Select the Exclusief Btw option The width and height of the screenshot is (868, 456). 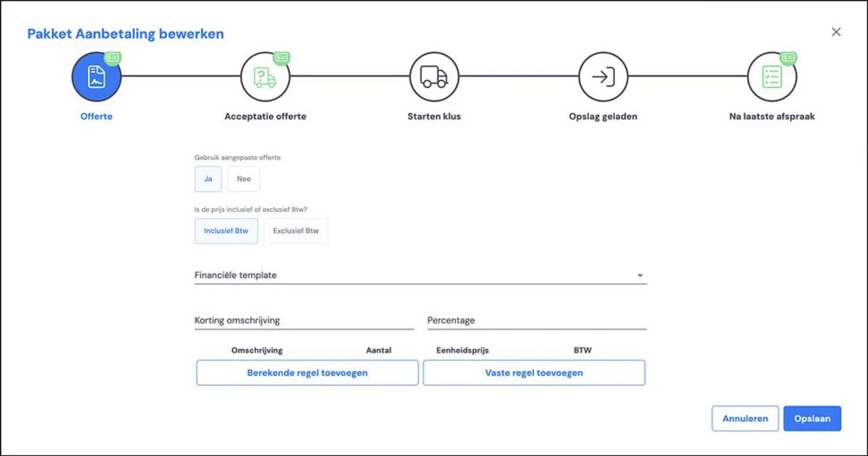pyautogui.click(x=296, y=231)
